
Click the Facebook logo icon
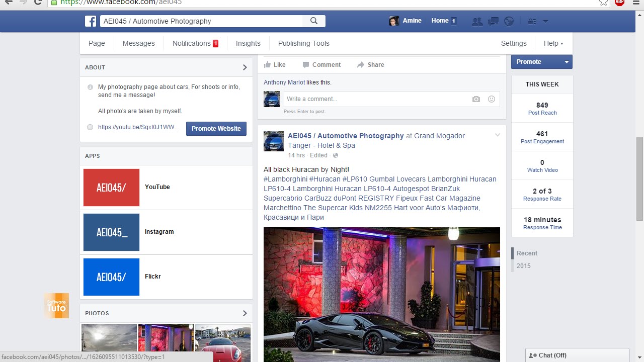coord(91,21)
